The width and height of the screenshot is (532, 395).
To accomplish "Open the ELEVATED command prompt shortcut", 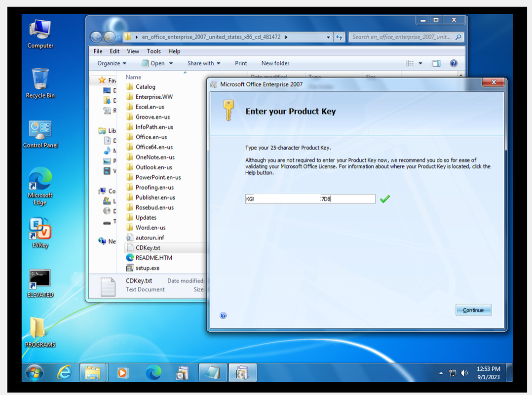I will [40, 283].
